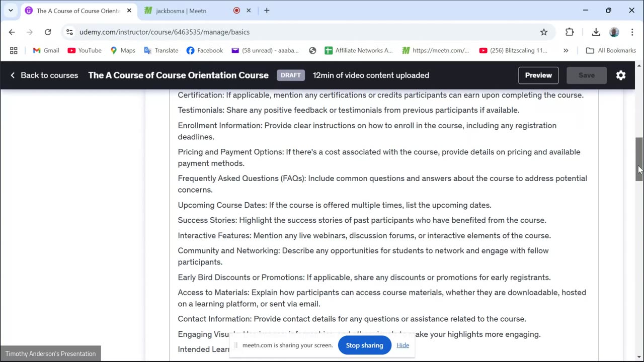
Task: Open Chrome downloads icon
Action: click(x=596, y=32)
